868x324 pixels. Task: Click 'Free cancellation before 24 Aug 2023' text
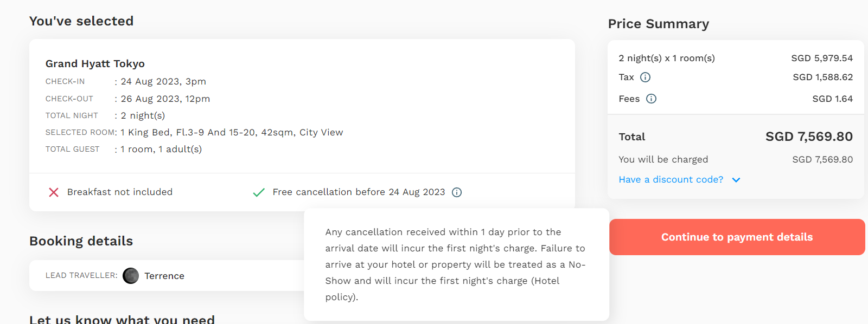(359, 192)
